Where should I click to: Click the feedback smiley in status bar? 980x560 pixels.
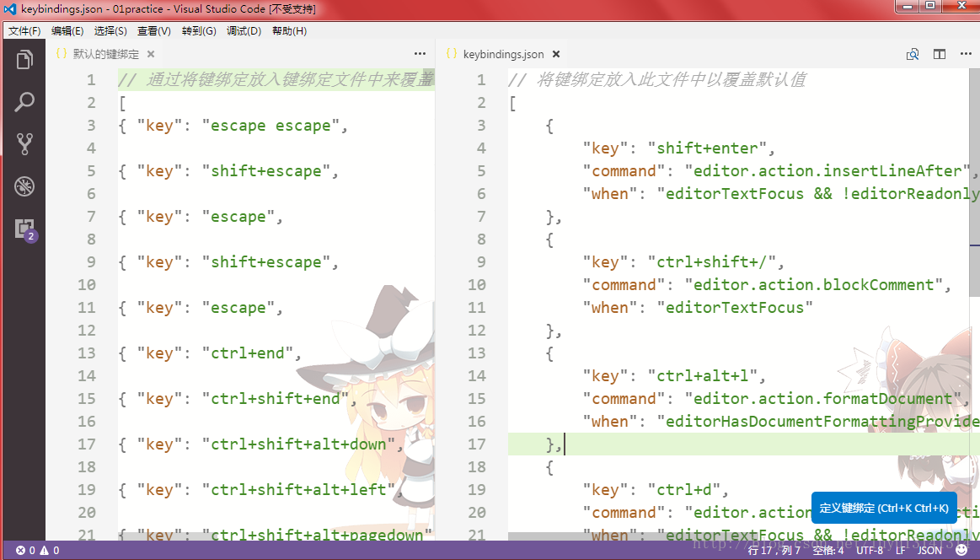point(961,550)
